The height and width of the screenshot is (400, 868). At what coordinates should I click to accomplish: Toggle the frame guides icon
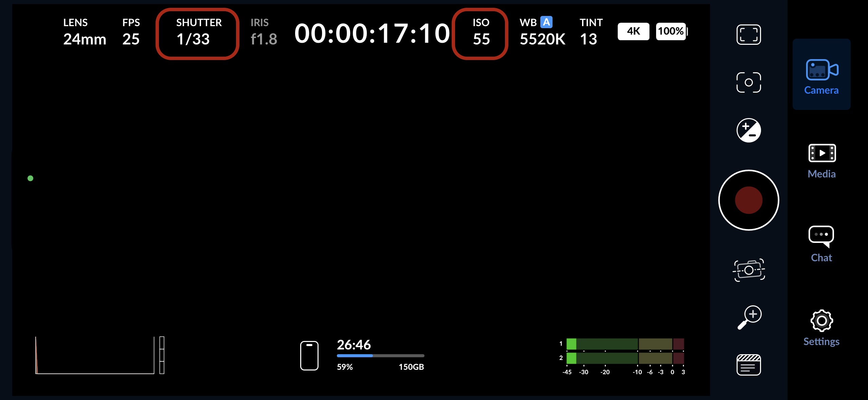[x=748, y=35]
